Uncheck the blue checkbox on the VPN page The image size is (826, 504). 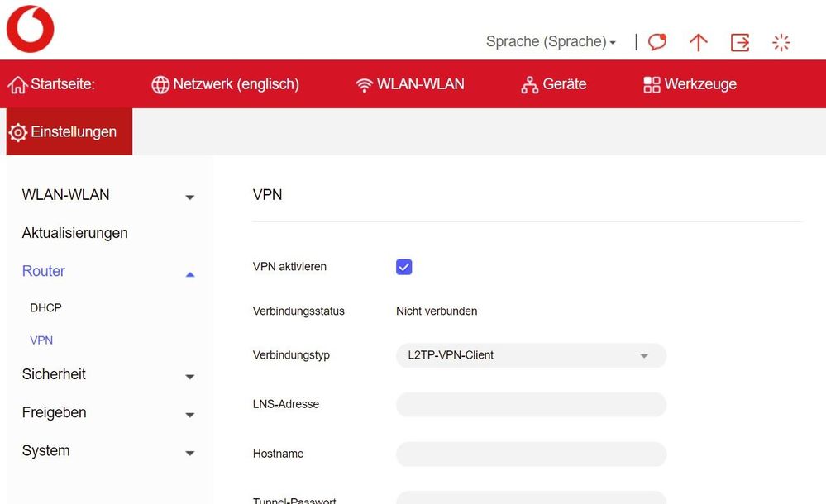click(x=403, y=266)
